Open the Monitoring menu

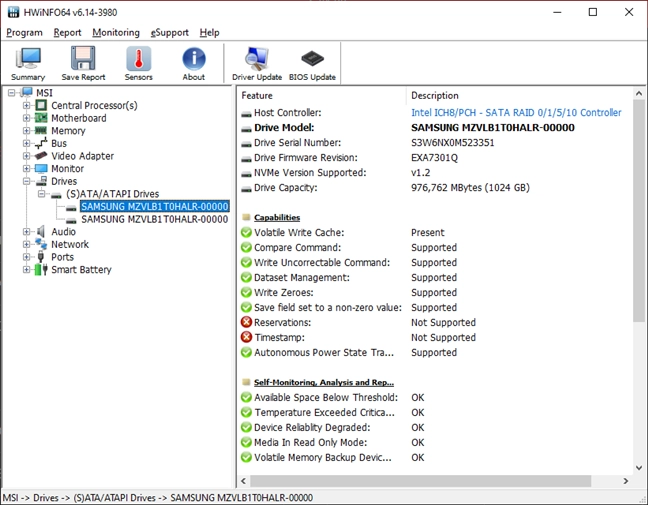[116, 32]
